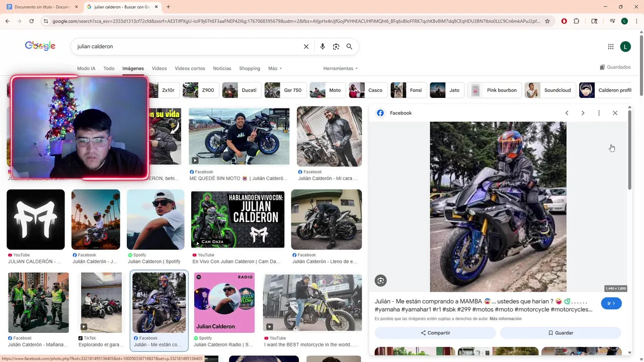Open Julian Calderon Spotify profile thumbnail
This screenshot has width=644, height=362.
(155, 219)
